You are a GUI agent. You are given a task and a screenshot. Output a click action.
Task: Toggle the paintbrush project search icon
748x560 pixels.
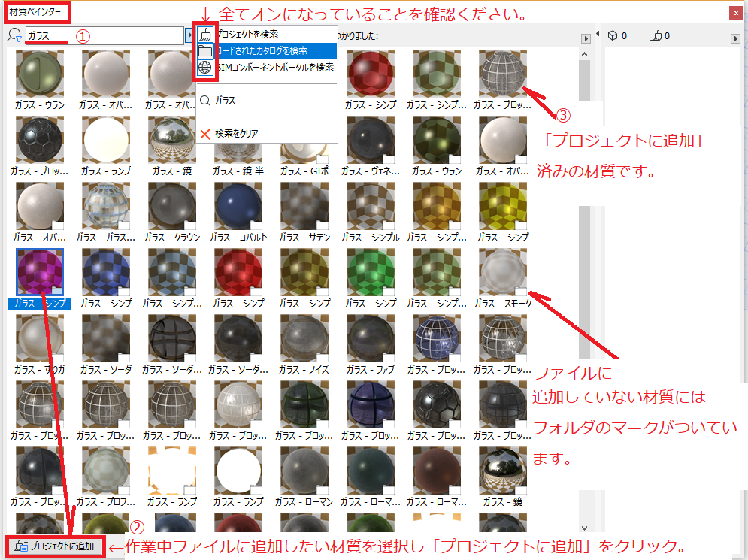[x=205, y=35]
